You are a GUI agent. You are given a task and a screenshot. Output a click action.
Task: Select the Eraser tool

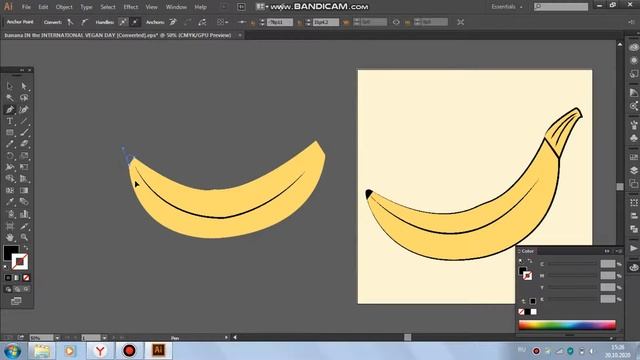(24, 144)
